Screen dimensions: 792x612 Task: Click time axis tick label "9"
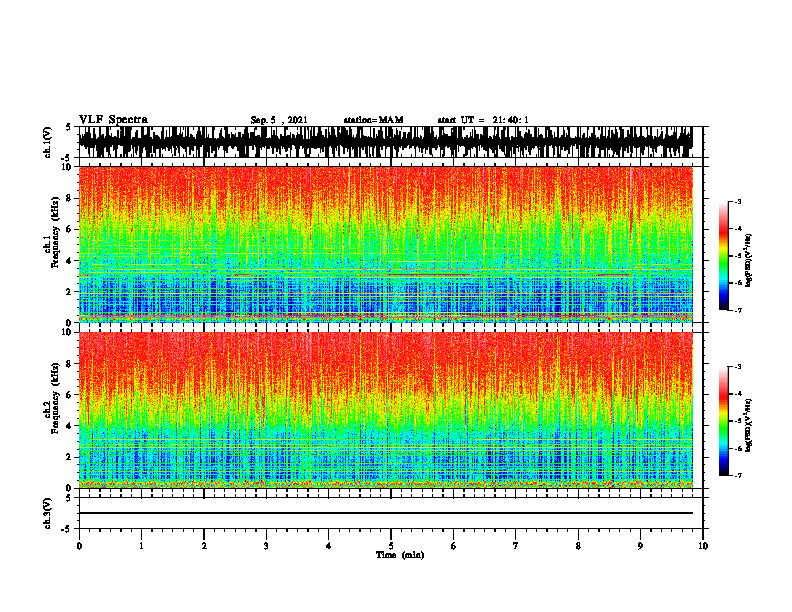[640, 546]
